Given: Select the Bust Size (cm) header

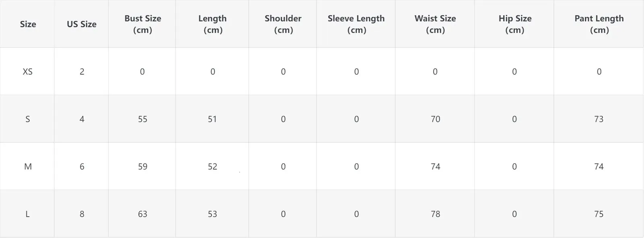Looking at the screenshot, I should 142,24.
